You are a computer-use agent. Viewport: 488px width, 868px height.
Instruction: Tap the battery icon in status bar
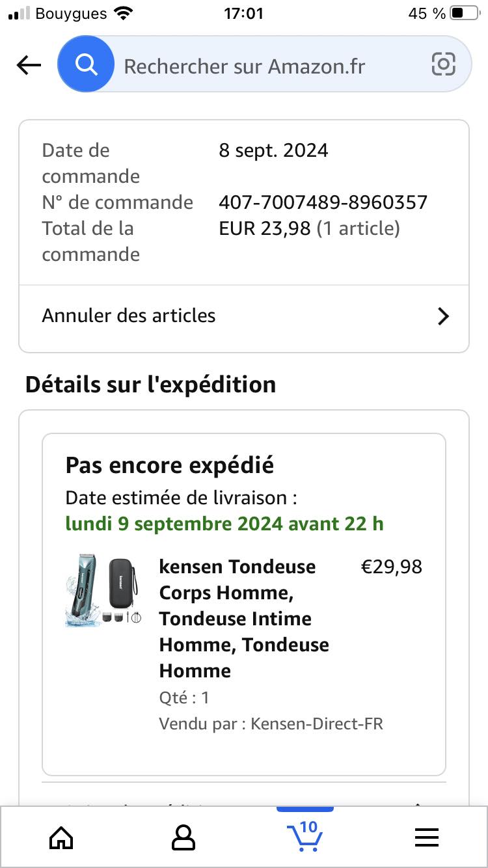[x=465, y=13]
